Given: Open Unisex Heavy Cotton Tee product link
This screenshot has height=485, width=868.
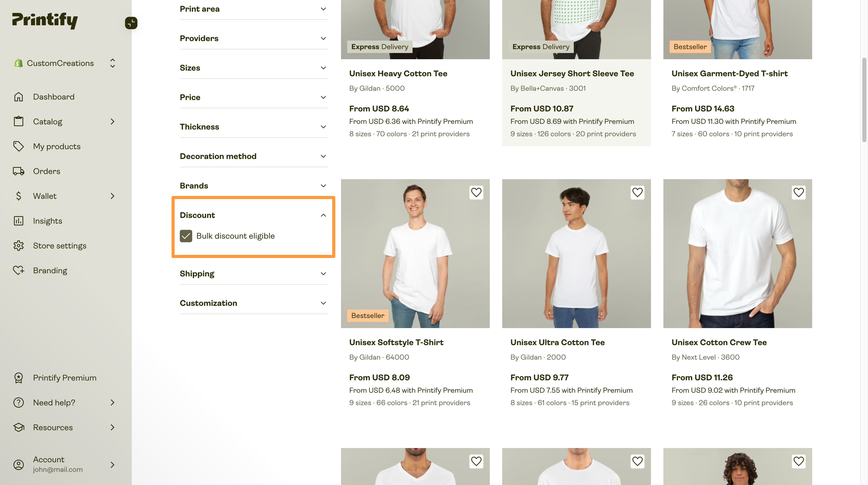Looking at the screenshot, I should [398, 73].
